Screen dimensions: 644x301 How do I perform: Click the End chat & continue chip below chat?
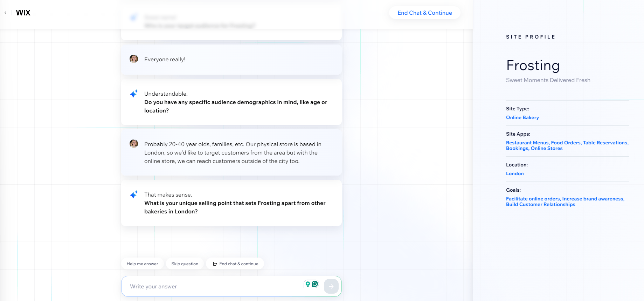point(235,264)
